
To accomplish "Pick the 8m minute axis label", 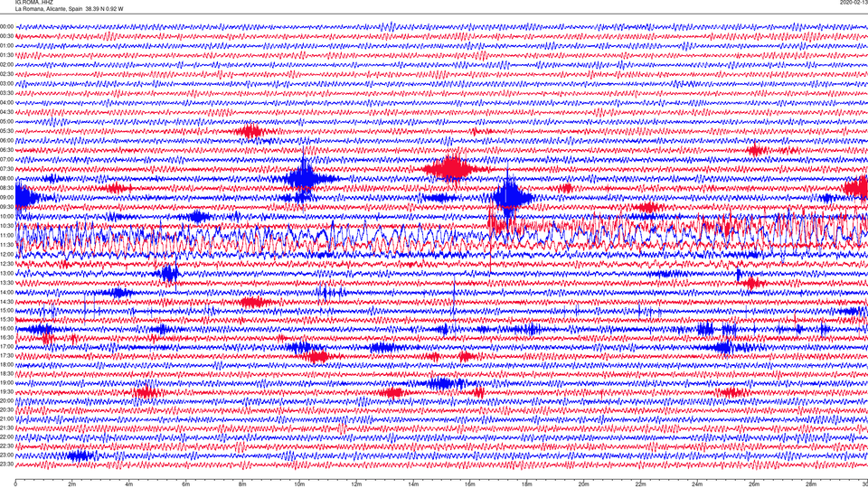I will pyautogui.click(x=242, y=484).
